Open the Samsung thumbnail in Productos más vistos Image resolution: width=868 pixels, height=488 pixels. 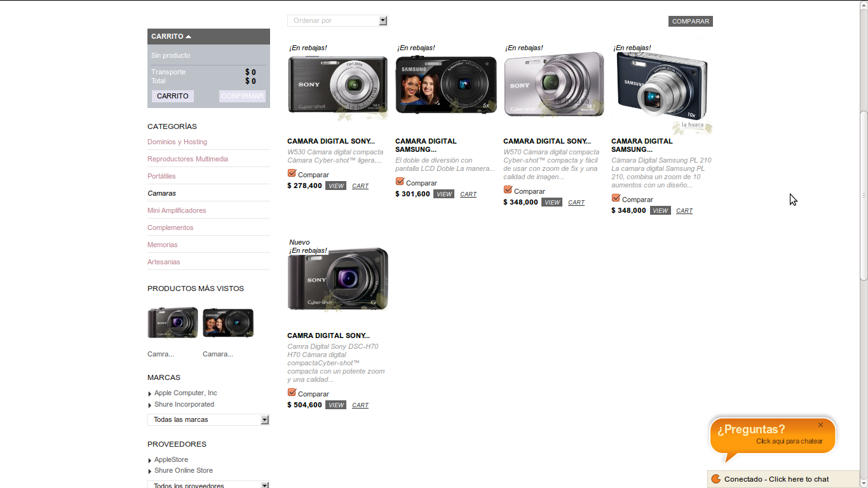(228, 323)
